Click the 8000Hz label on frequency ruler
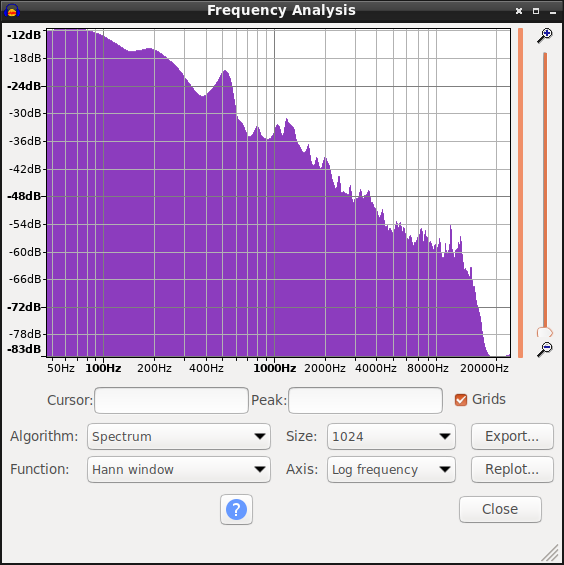The width and height of the screenshot is (564, 565). coord(428,368)
